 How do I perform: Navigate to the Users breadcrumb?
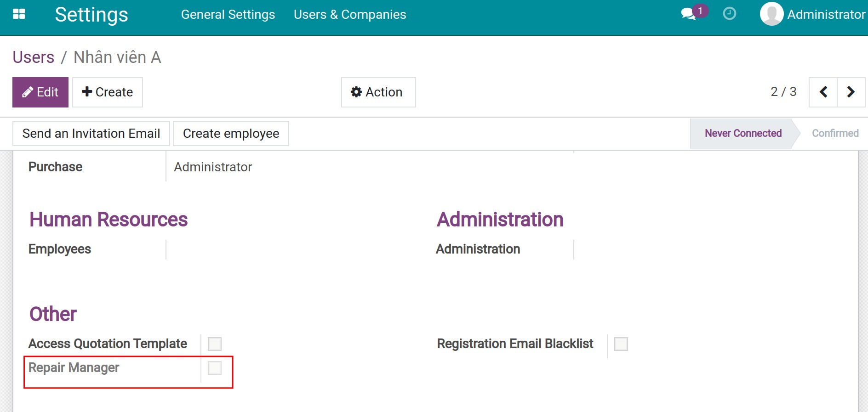tap(34, 57)
